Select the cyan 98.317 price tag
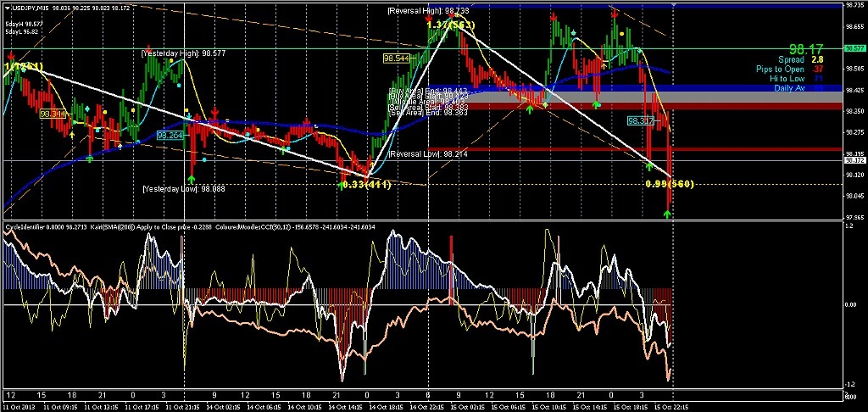 (641, 120)
